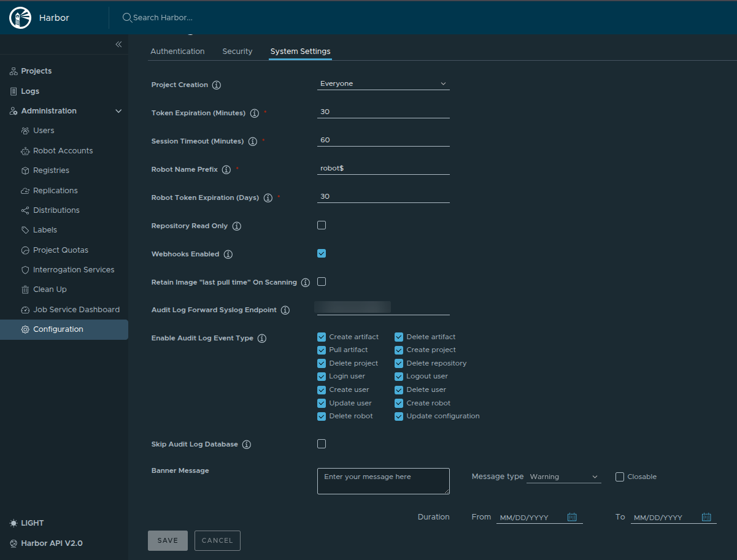
Task: Click info icon next to Repository Read Only
Action: [236, 226]
